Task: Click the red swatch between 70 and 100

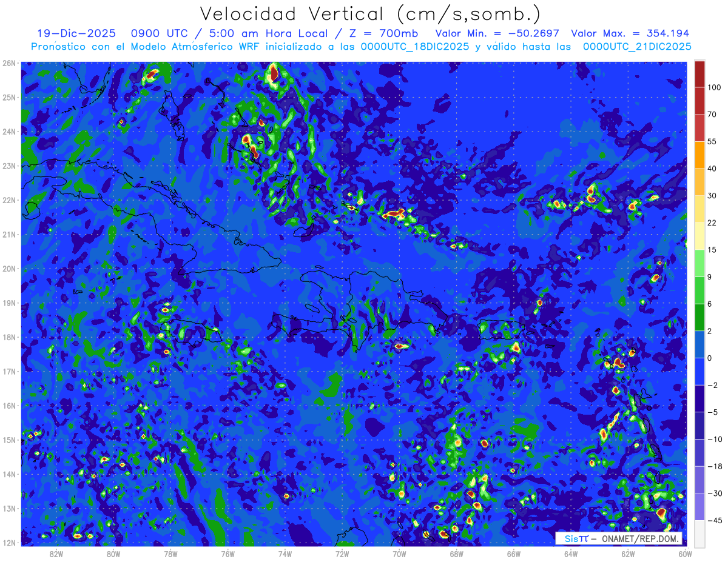Action: click(699, 101)
